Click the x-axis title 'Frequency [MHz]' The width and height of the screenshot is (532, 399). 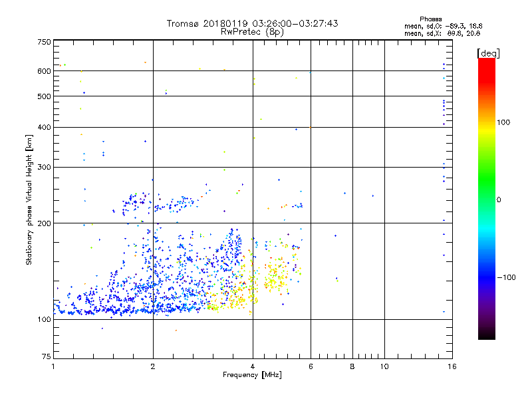[x=252, y=375]
